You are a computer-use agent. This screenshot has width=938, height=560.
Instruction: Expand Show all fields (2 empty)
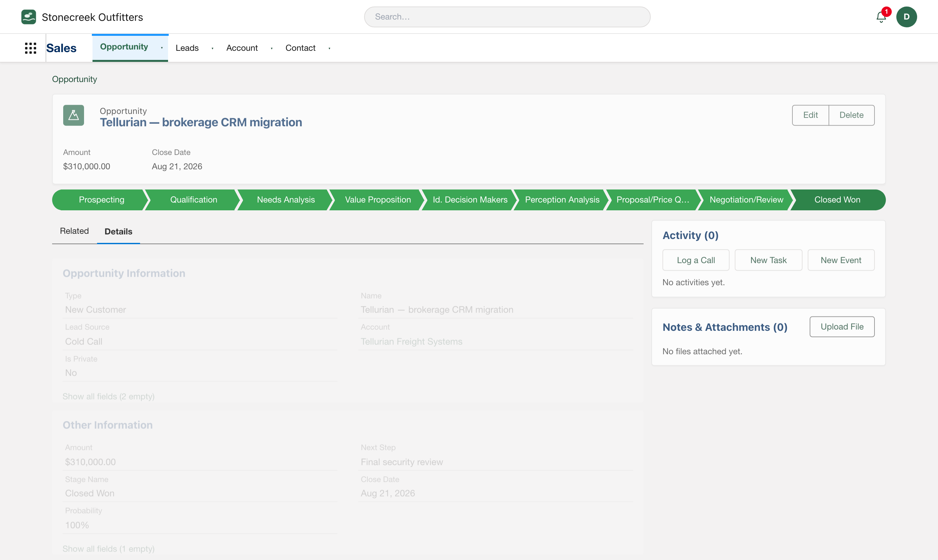click(108, 396)
